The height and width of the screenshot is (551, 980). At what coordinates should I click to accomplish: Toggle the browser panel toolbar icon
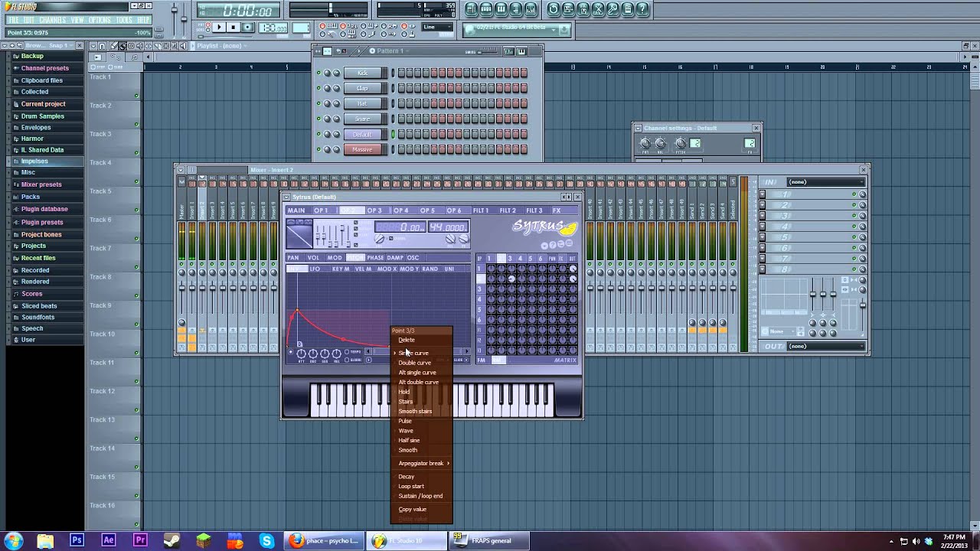(x=515, y=9)
